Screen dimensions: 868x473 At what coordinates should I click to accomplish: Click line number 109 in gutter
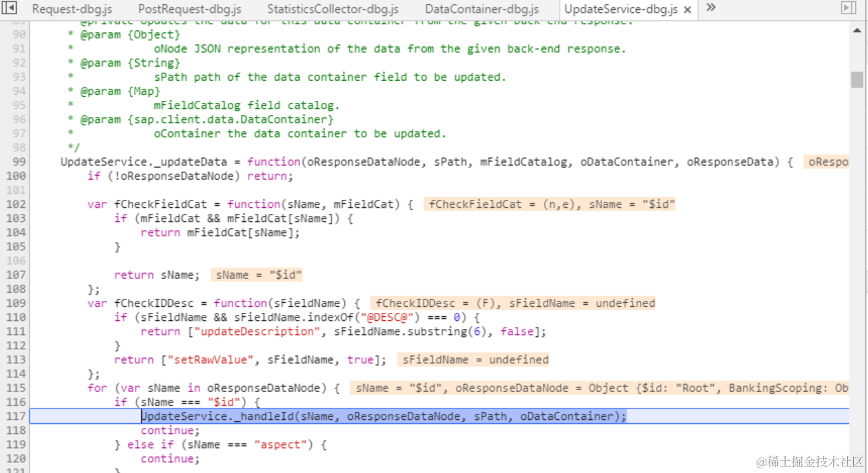coord(17,303)
